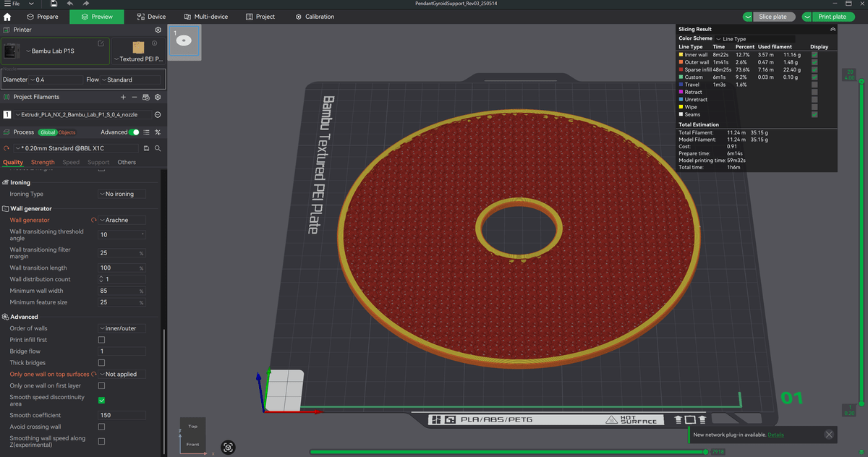Add a new filament with plus icon

(123, 97)
